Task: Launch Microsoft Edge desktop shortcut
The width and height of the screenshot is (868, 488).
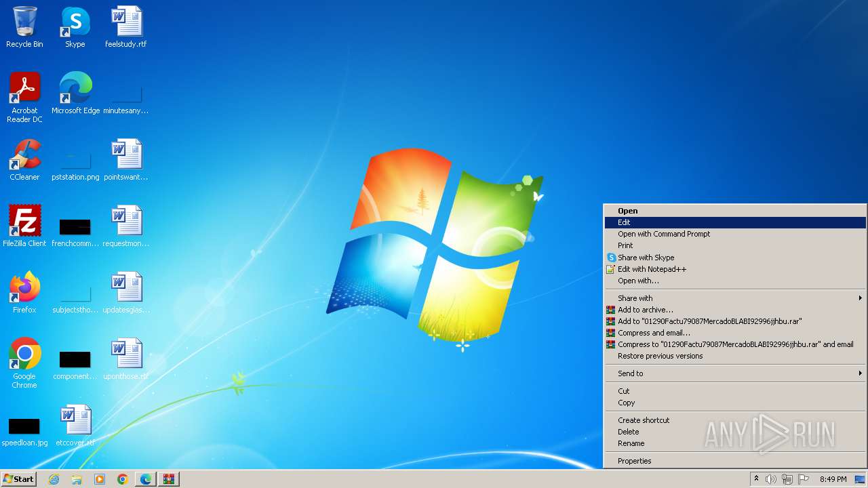Action: 75,93
